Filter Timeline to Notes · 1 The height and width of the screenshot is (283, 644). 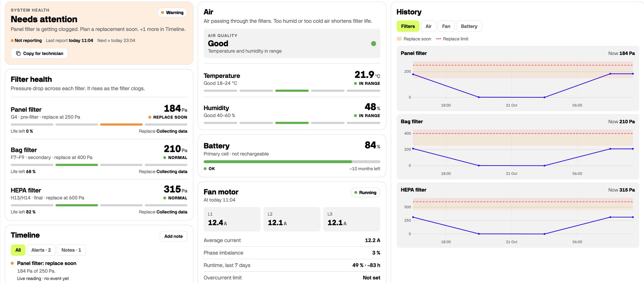[71, 250]
